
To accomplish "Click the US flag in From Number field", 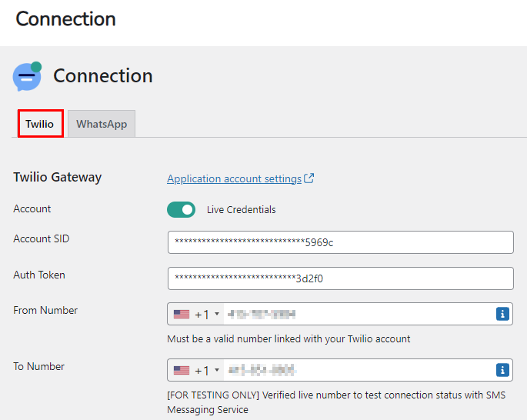I will tap(182, 314).
